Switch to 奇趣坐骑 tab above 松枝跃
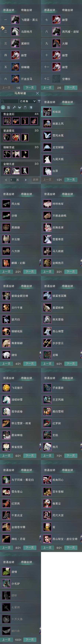This screenshot has width=82, height=644. pyautogui.click(x=68, y=102)
